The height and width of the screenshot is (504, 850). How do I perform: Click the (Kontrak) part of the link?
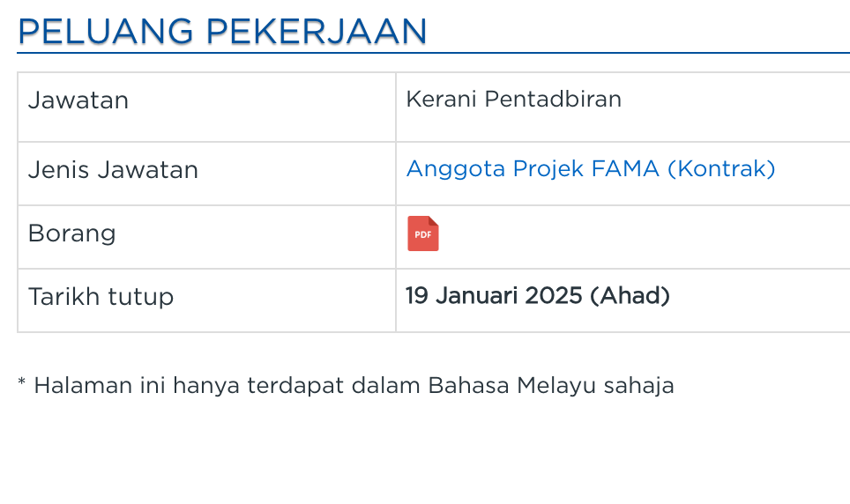721,169
